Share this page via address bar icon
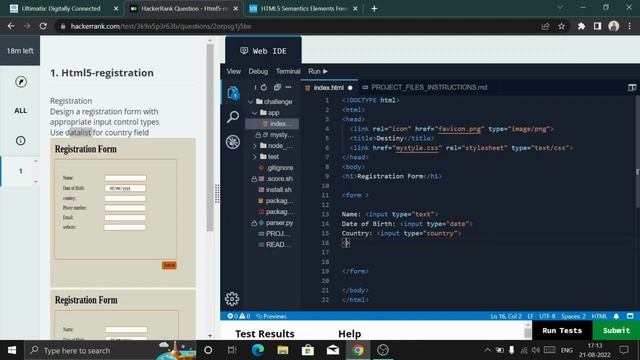The image size is (640, 360). 545,26
